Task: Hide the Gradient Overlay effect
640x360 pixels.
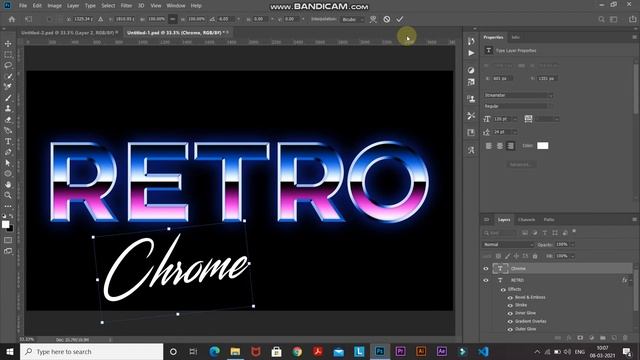Action: point(510,322)
